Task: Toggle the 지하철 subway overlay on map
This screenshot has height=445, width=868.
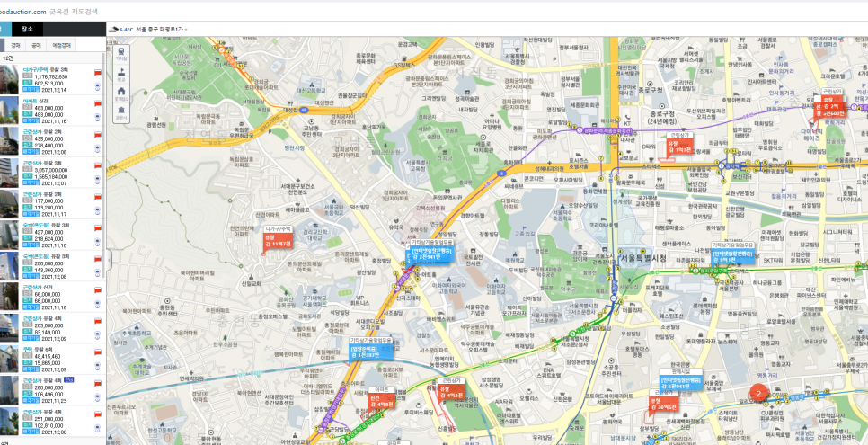Action: click(121, 54)
